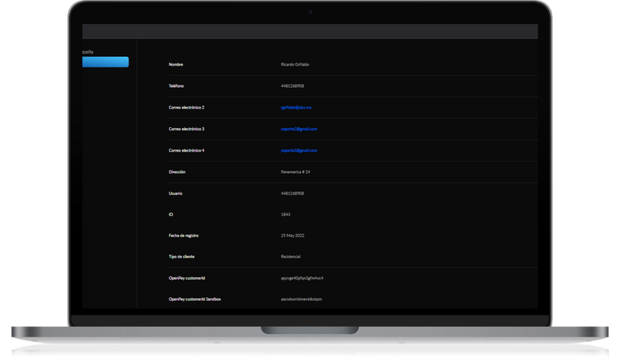Viewport: 620px width, 360px height.
Task: Click the "Correo electrónico 2" label
Action: pos(187,107)
